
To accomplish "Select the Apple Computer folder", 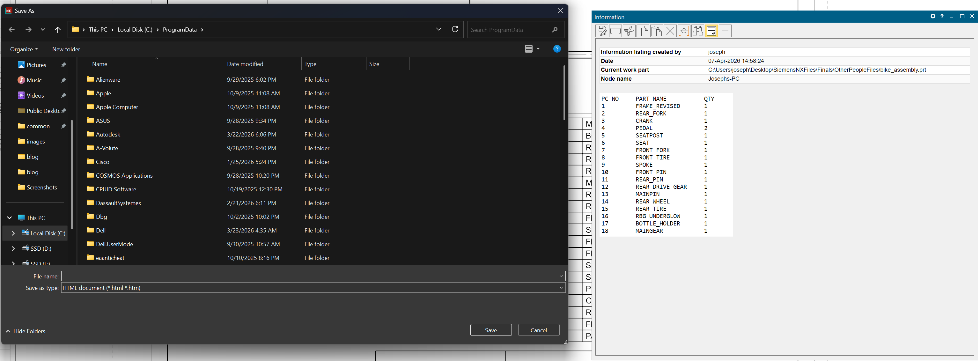I will point(117,107).
